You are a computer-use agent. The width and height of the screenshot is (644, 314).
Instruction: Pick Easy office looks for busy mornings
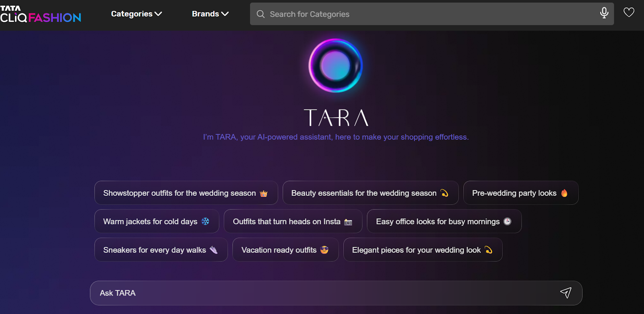[x=444, y=222]
